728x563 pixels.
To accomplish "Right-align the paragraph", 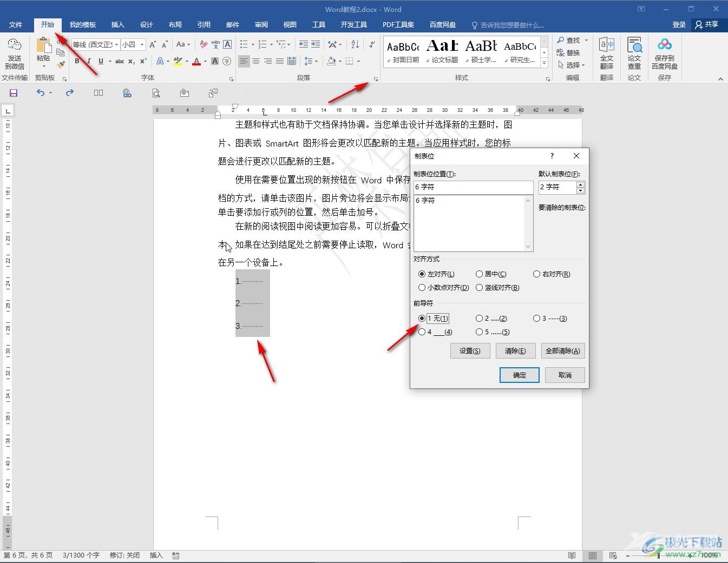I will click(268, 61).
